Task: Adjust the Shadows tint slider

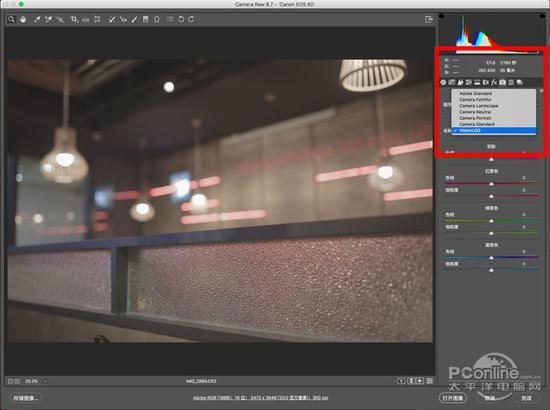Action: pyautogui.click(x=491, y=159)
